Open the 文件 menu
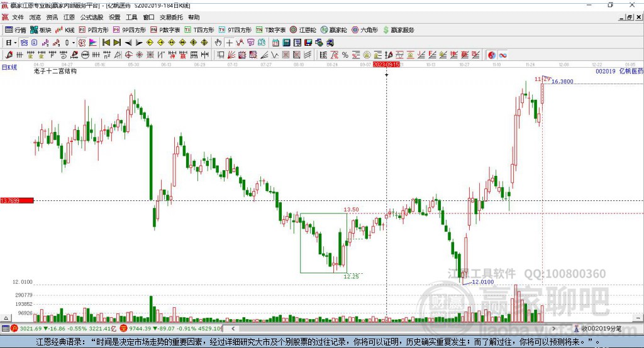The width and height of the screenshot is (644, 348). click(x=18, y=17)
